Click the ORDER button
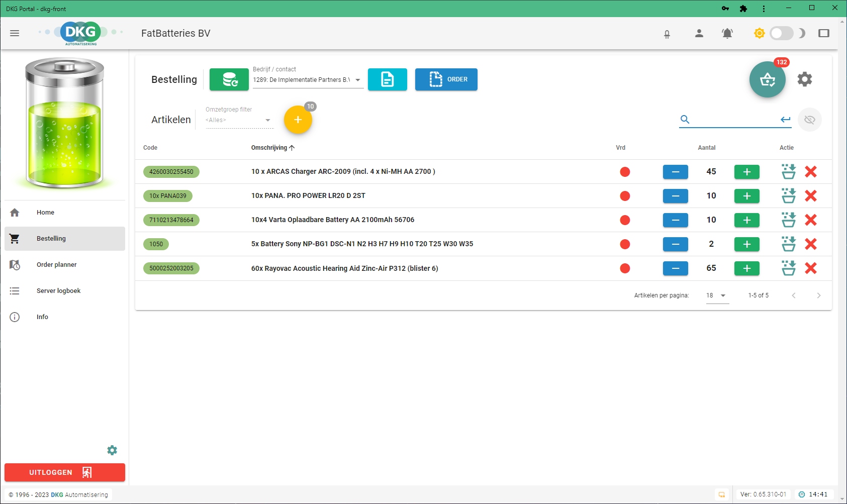847x504 pixels. click(x=446, y=79)
